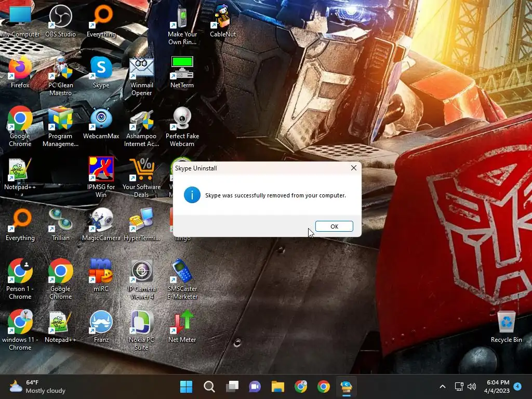Open second Chrome icon on taskbar
The width and height of the screenshot is (532, 399).
pyautogui.click(x=324, y=387)
